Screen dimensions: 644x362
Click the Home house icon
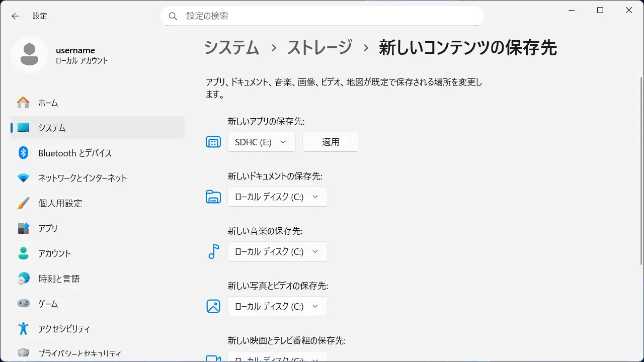23,103
